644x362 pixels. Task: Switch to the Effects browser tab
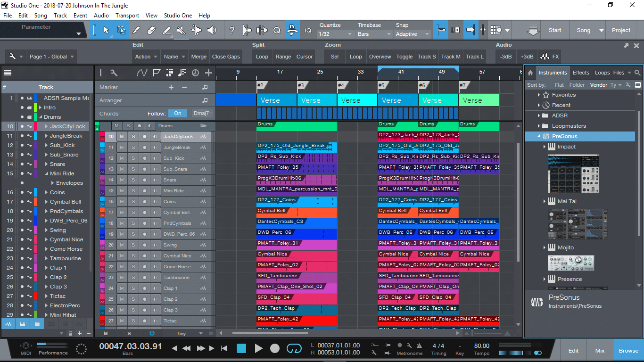(x=581, y=73)
